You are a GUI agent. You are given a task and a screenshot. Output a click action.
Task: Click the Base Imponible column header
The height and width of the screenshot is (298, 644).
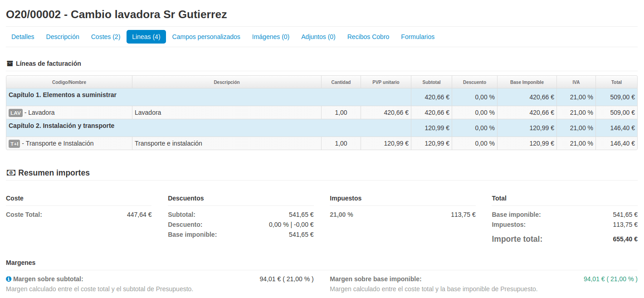(527, 82)
